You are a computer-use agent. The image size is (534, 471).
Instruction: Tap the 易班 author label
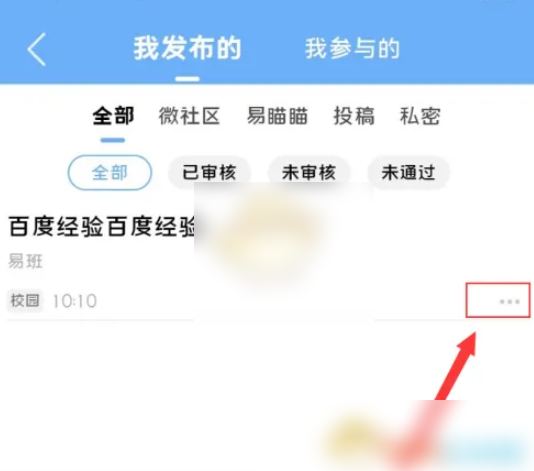pyautogui.click(x=25, y=262)
